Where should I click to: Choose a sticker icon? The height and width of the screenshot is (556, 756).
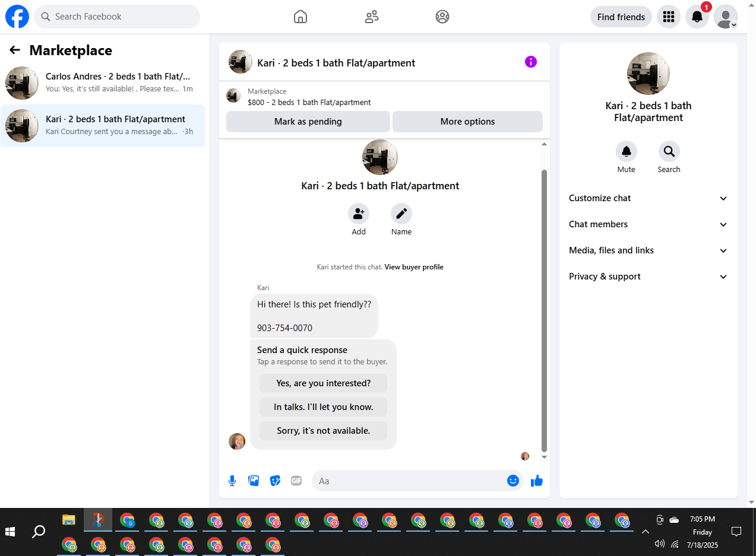[x=275, y=481]
